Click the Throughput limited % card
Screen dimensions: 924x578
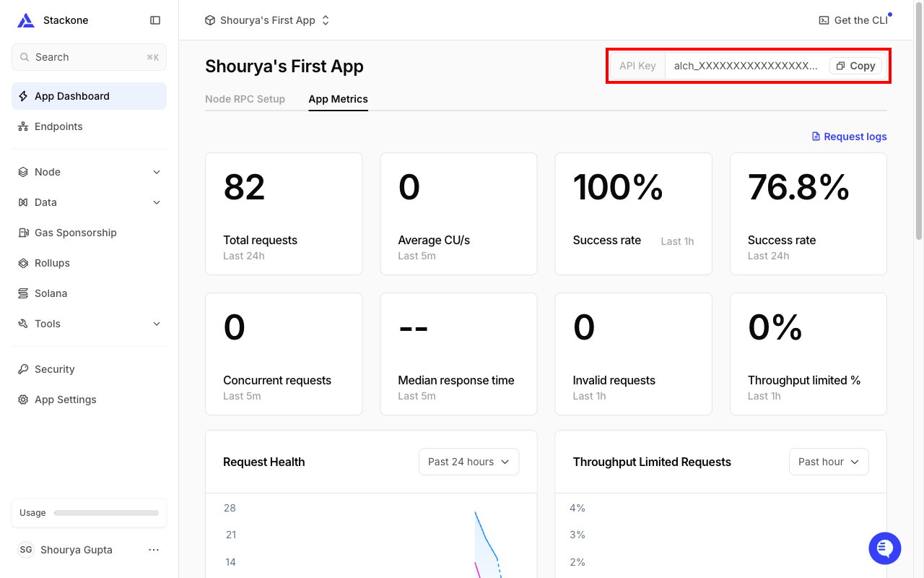(808, 354)
